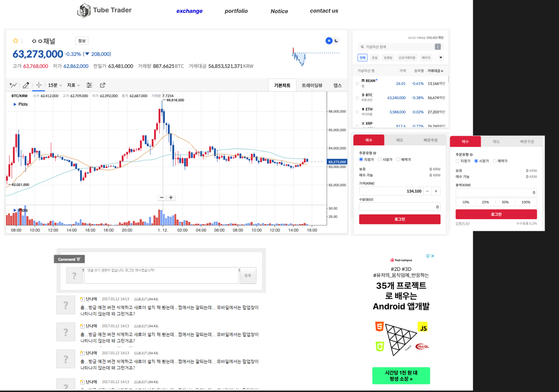559x392 pixels.
Task: Select 지정가 radio in 총액 panel
Action: click(457, 161)
